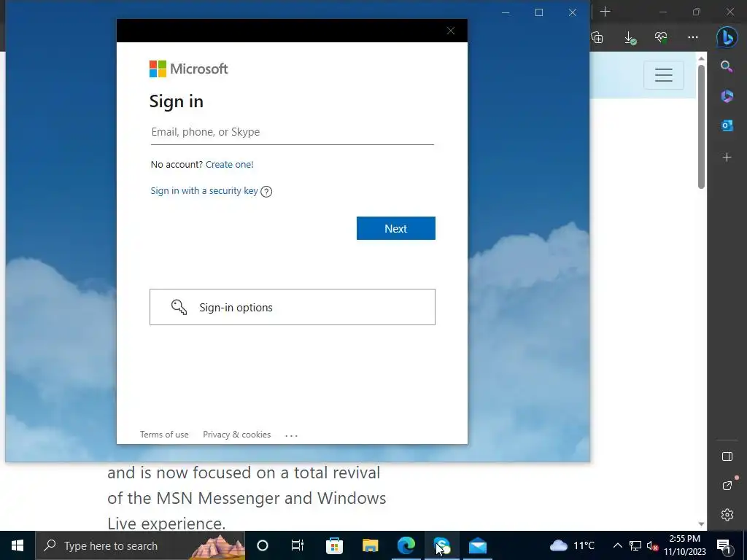Click muted volume tray icon
Image resolution: width=747 pixels, height=560 pixels.
click(x=652, y=546)
